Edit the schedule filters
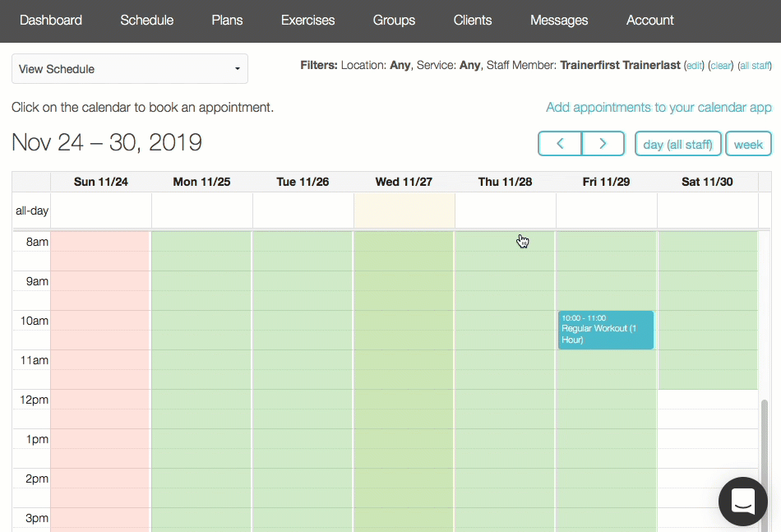 tap(694, 66)
